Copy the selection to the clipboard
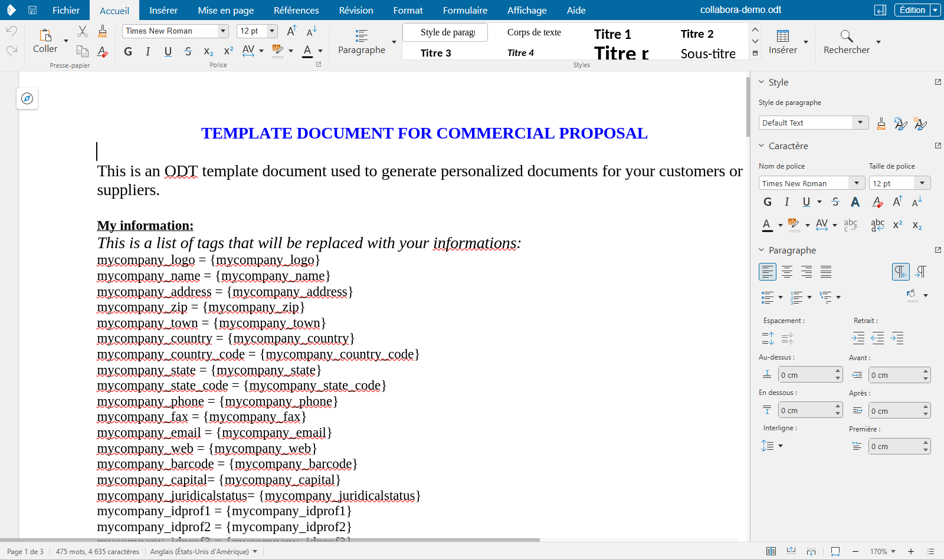Screen dimensions: 944x560 [83, 51]
